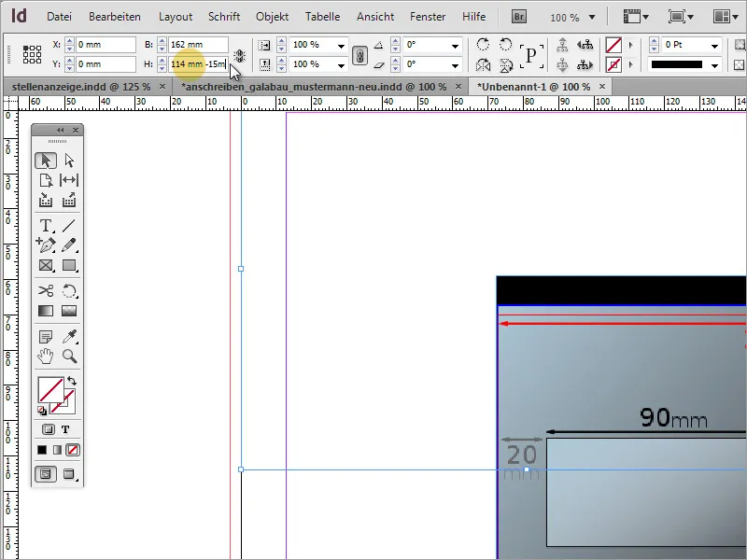The image size is (747, 560).
Task: Toggle formatting affects text
Action: click(x=65, y=429)
